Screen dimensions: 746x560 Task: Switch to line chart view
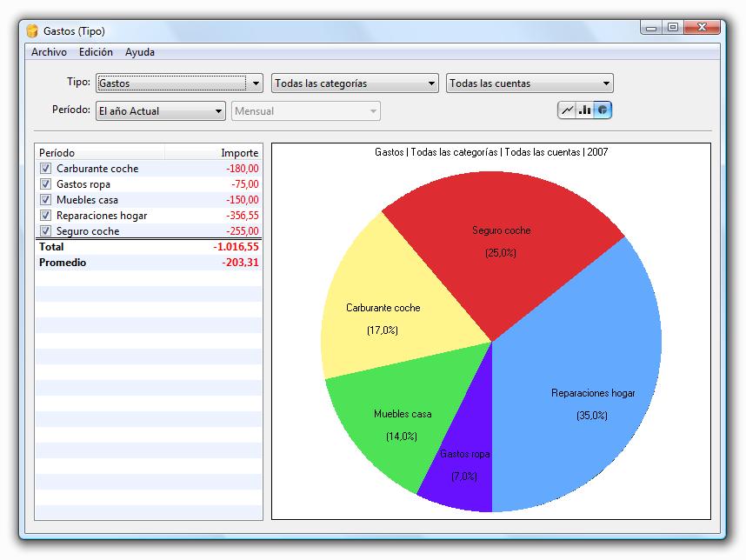[567, 110]
